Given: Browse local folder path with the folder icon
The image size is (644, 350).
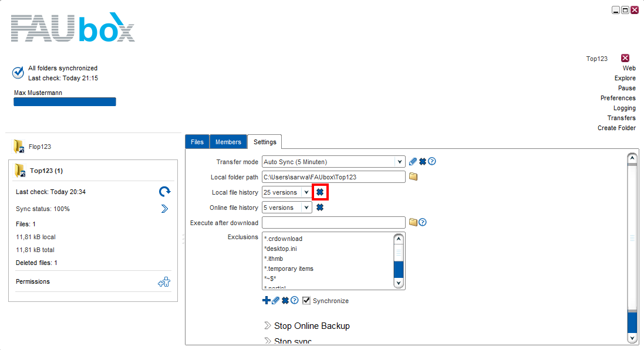Looking at the screenshot, I should [x=413, y=176].
